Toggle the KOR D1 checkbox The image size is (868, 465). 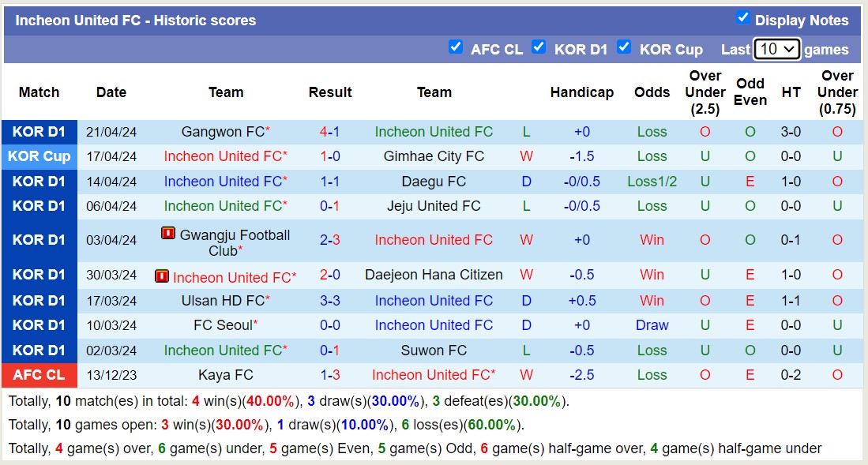[540, 47]
